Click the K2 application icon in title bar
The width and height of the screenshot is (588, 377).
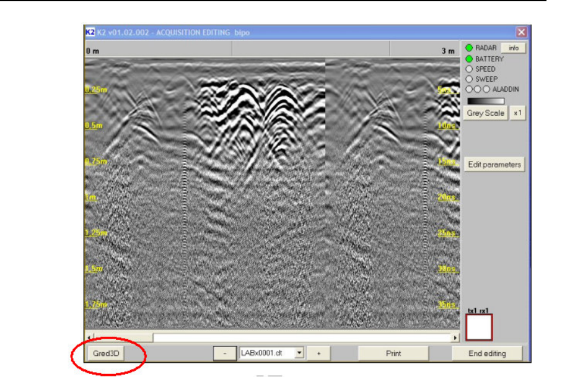[x=90, y=32]
